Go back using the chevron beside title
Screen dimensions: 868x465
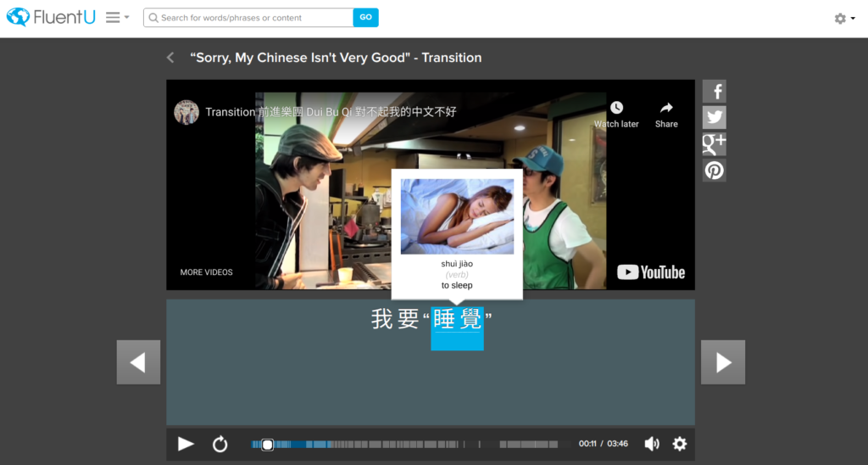tap(170, 58)
